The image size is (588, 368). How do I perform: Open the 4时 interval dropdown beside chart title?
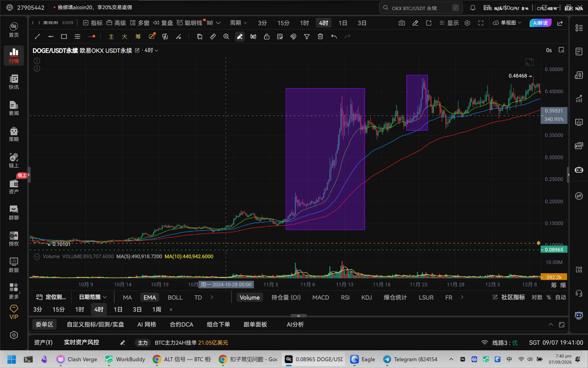point(151,50)
